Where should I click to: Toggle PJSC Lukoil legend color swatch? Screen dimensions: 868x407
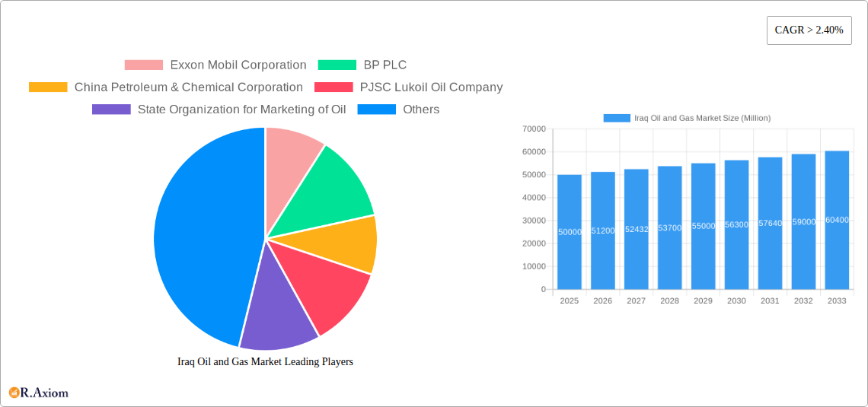tap(333, 87)
